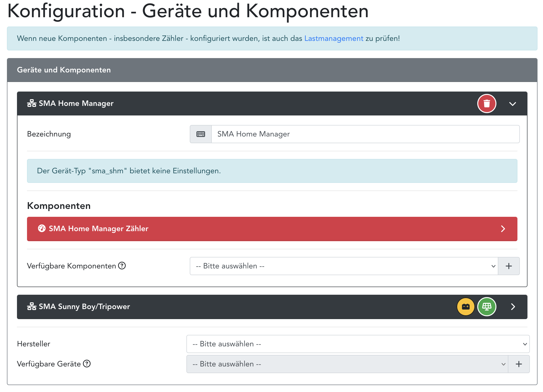Click gauge icon on Zähler component
The image size is (543, 392).
42,228
